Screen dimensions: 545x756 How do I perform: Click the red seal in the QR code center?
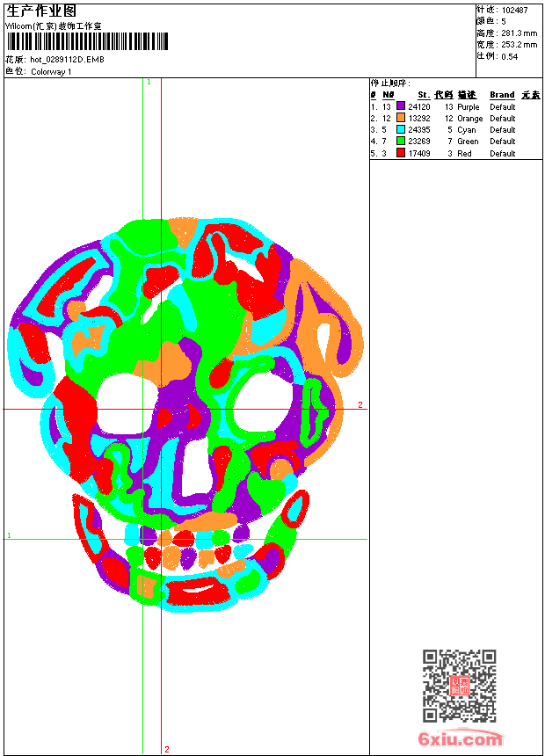click(459, 686)
